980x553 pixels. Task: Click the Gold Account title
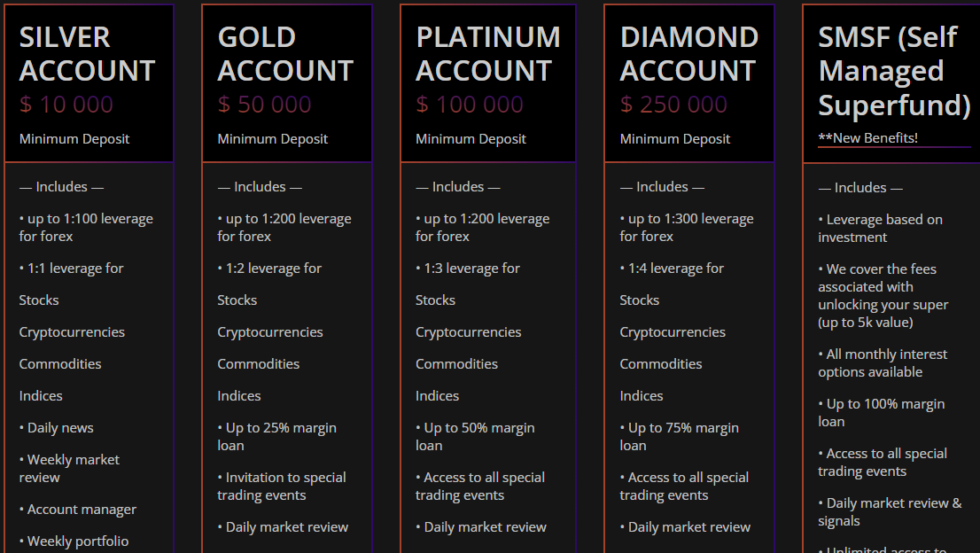click(285, 54)
